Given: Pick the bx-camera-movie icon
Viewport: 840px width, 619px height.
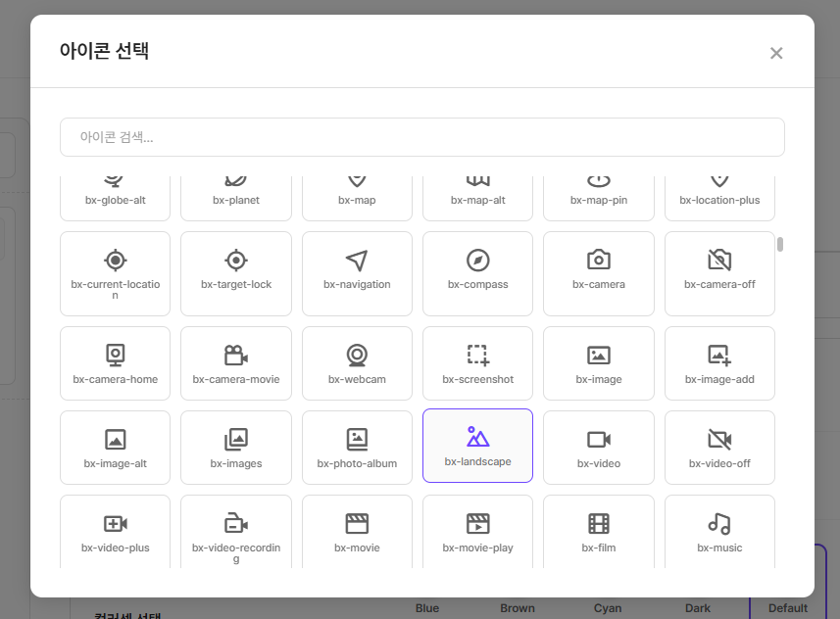Looking at the screenshot, I should tap(235, 362).
